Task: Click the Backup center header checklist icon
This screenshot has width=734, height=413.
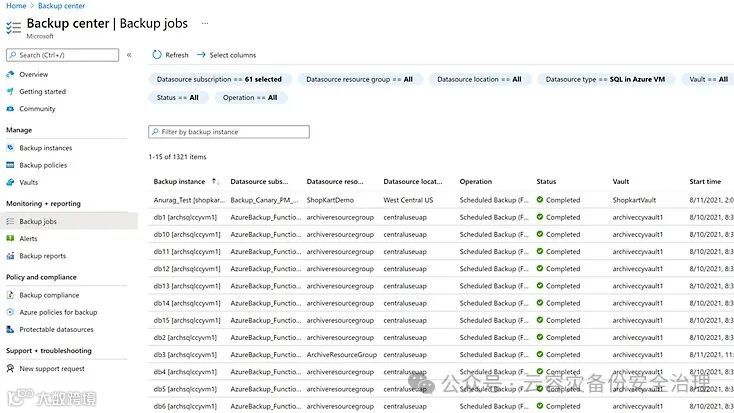Action: [14, 28]
